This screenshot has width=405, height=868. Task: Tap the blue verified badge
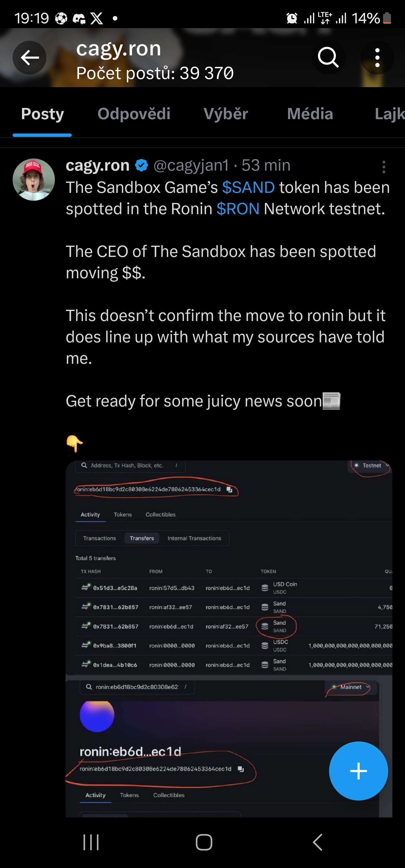142,166
